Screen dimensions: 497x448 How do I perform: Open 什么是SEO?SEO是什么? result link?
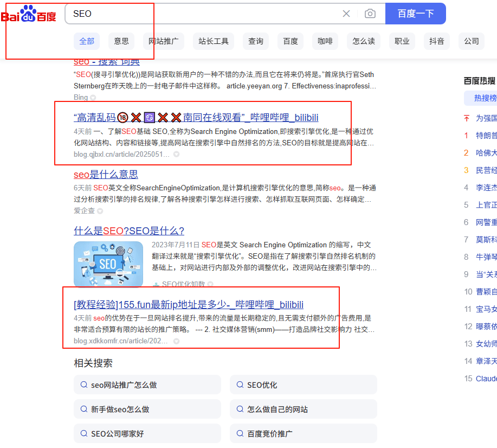point(128,231)
